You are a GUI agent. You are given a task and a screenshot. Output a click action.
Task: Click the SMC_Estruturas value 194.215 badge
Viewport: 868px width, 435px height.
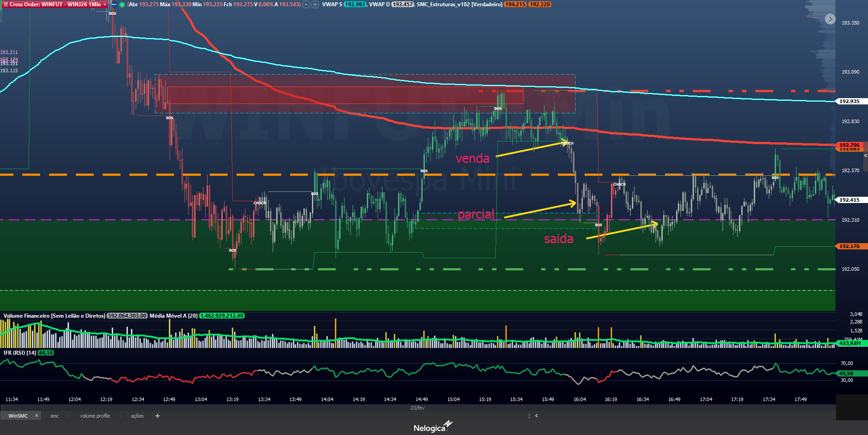pos(515,4)
